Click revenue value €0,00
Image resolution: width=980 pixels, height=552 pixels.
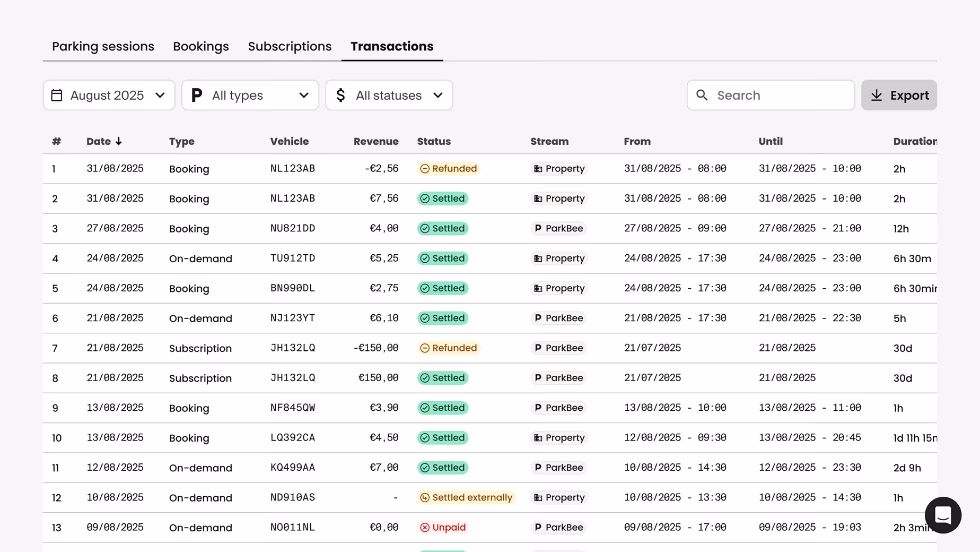click(384, 528)
